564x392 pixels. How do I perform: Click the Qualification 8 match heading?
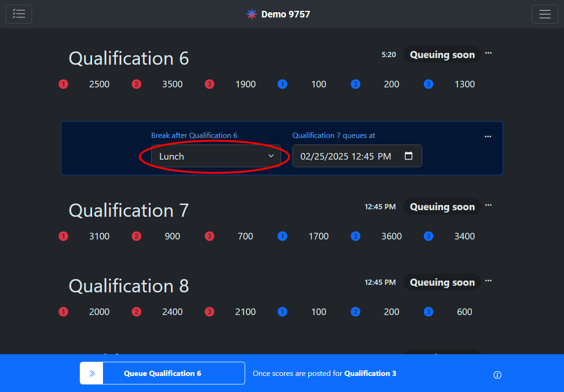129,286
